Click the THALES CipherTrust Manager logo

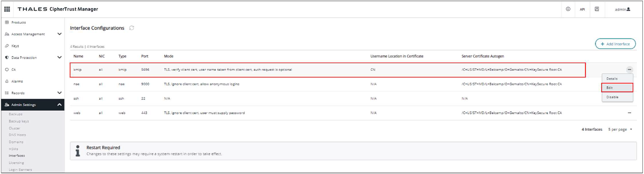coord(58,9)
